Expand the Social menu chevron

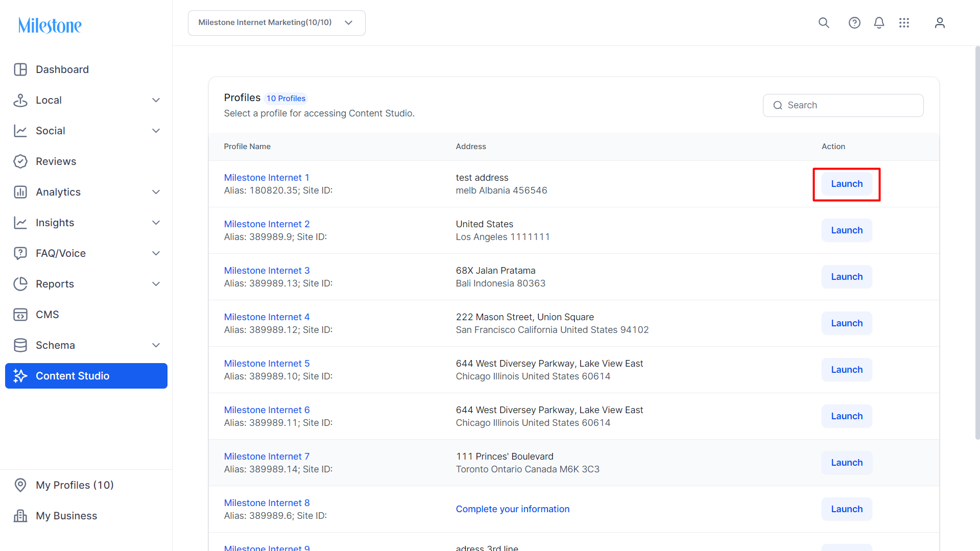click(x=156, y=131)
